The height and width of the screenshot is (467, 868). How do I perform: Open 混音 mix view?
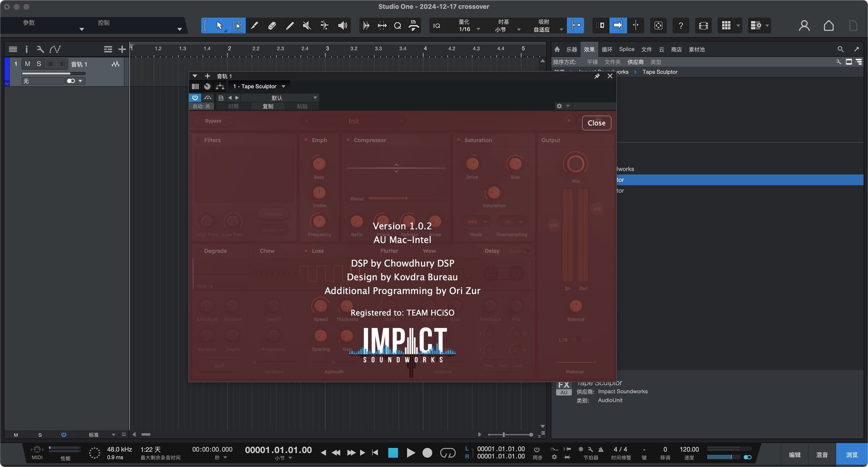(822, 455)
